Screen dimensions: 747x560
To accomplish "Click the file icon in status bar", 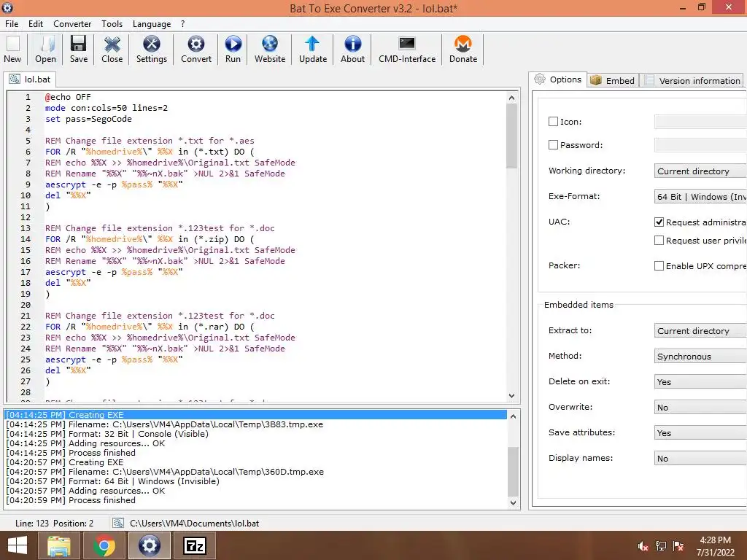I will (x=118, y=523).
